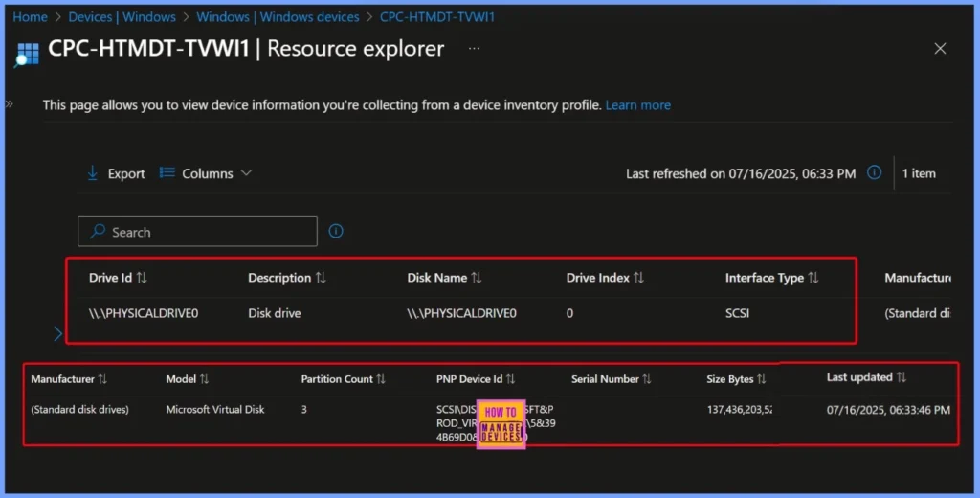980x498 pixels.
Task: Open Windows | Windows devices breadcrumb
Action: point(278,17)
